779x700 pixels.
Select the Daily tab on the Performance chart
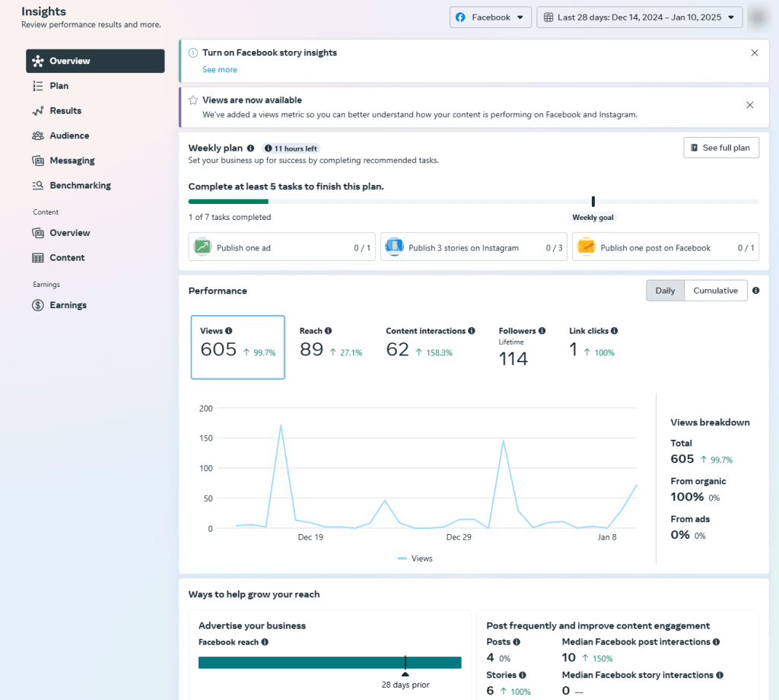pyautogui.click(x=665, y=290)
